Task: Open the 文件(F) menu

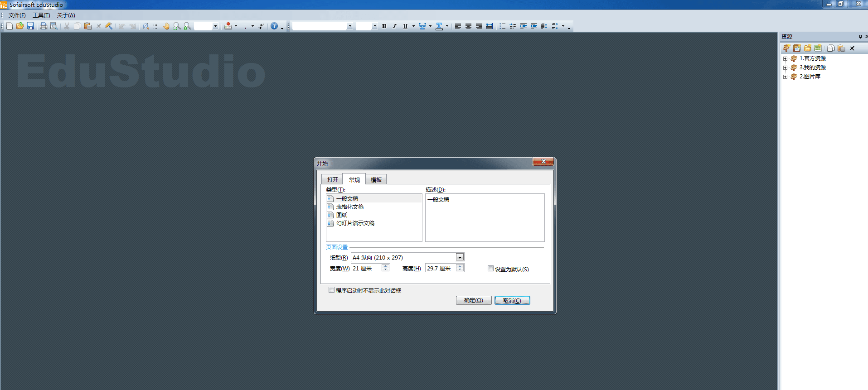Action: [x=17, y=15]
